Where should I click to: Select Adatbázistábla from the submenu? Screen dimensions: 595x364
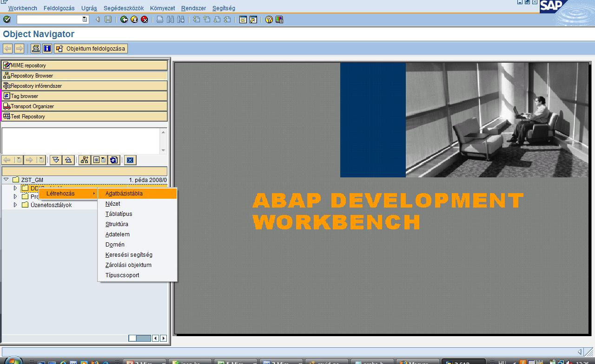pos(137,194)
